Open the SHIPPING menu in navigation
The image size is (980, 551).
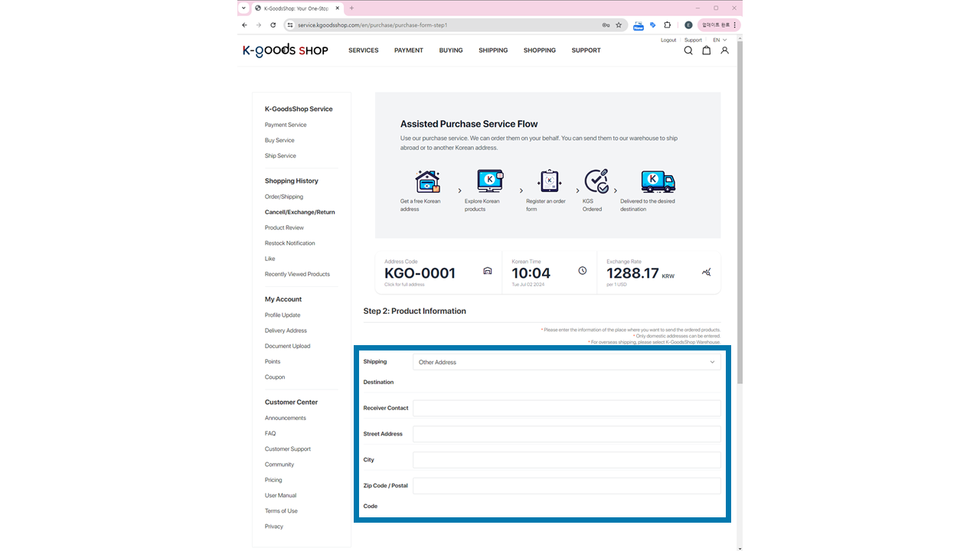coord(493,51)
